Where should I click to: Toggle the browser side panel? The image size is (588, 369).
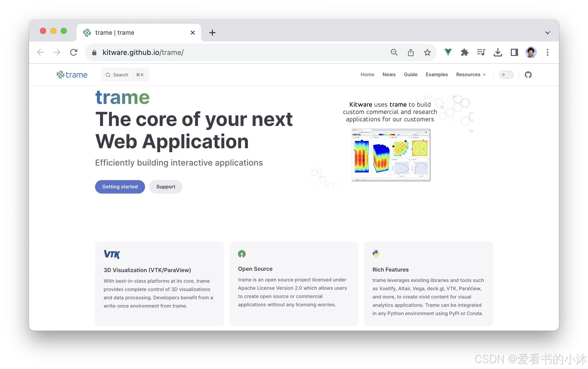[514, 53]
